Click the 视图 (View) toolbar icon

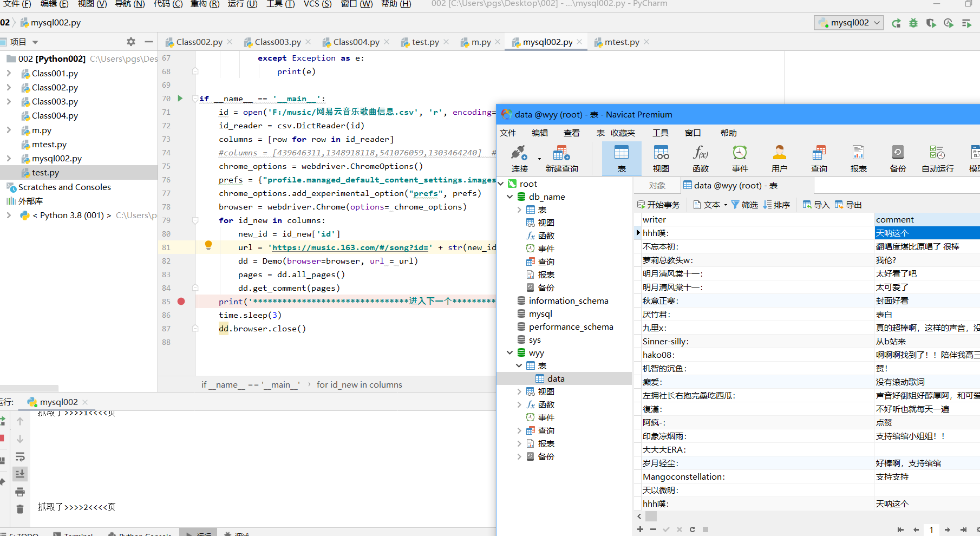click(x=661, y=158)
